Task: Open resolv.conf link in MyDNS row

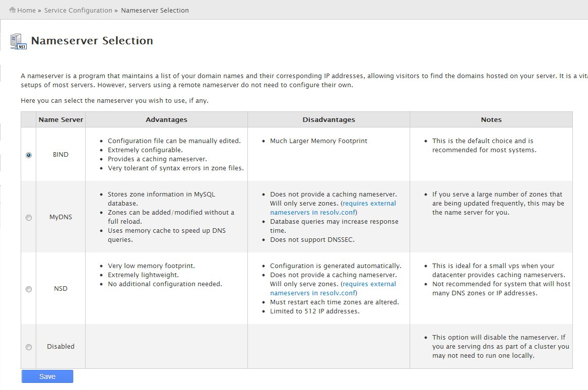Action: 333,208
